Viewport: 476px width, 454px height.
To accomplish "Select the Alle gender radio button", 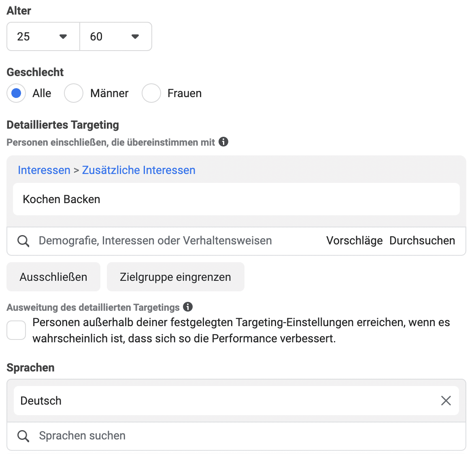I will pos(16,93).
